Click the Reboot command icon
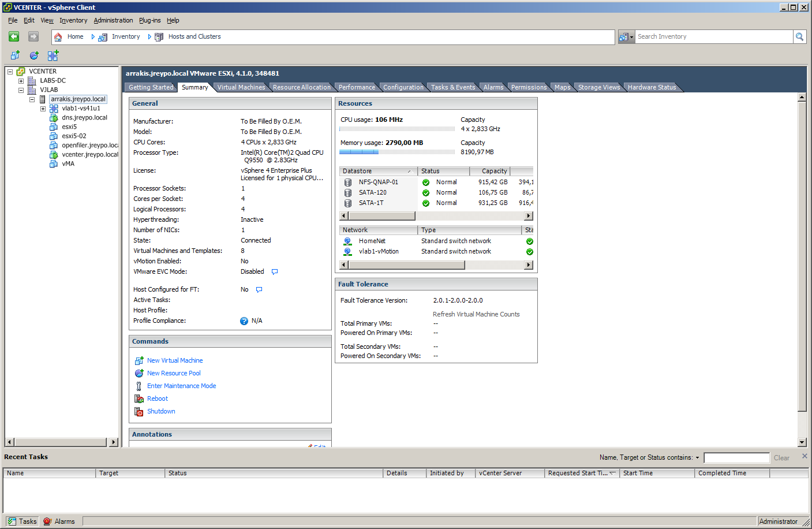 [139, 398]
